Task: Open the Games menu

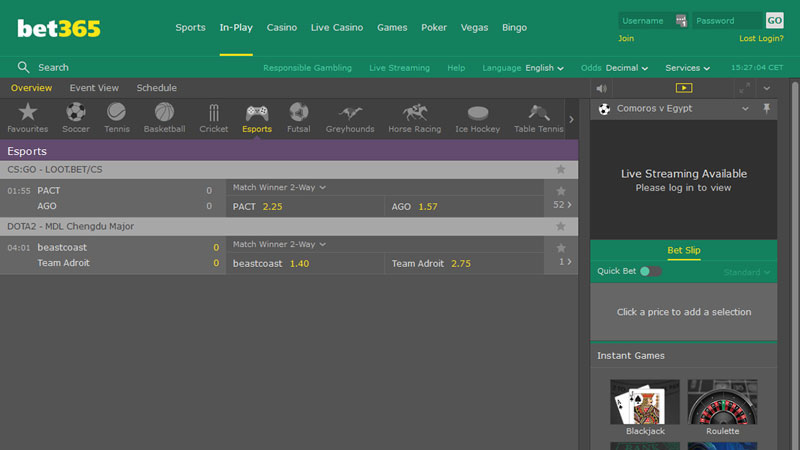Action: click(x=392, y=28)
